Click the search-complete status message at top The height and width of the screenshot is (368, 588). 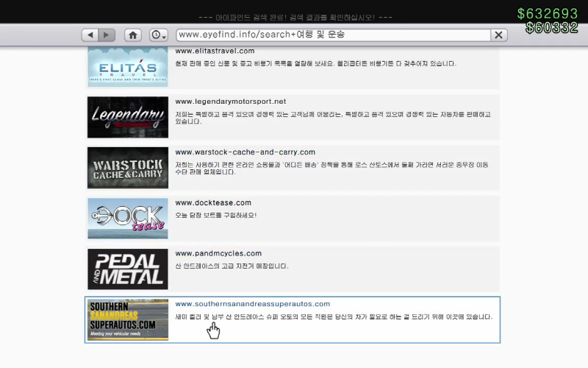pos(295,18)
